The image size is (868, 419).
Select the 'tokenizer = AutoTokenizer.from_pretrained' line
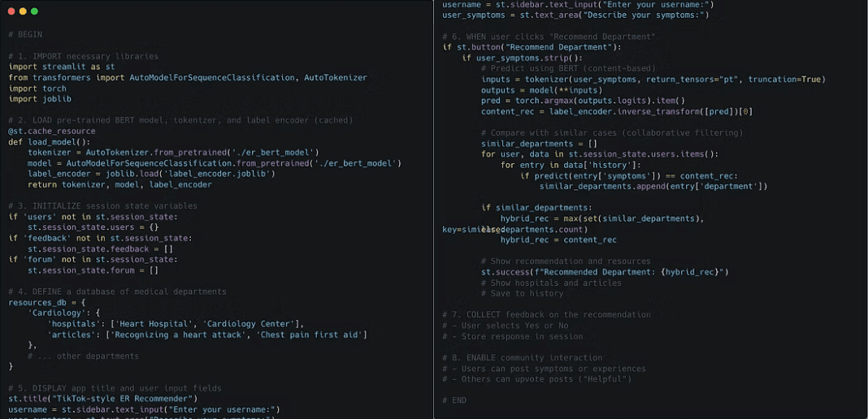pos(173,153)
